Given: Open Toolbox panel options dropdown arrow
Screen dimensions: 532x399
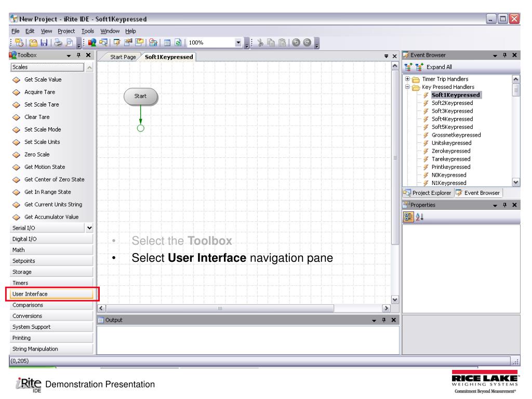Looking at the screenshot, I should (69, 55).
